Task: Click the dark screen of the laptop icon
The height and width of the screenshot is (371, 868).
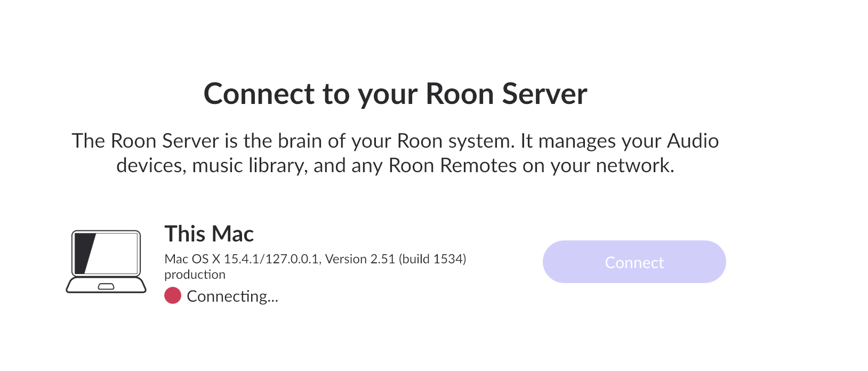Action: point(106,253)
